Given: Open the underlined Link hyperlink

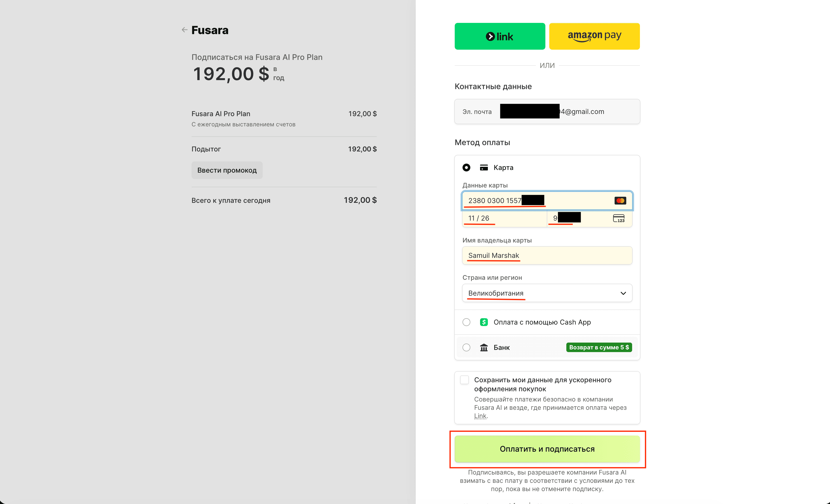Looking at the screenshot, I should [480, 416].
